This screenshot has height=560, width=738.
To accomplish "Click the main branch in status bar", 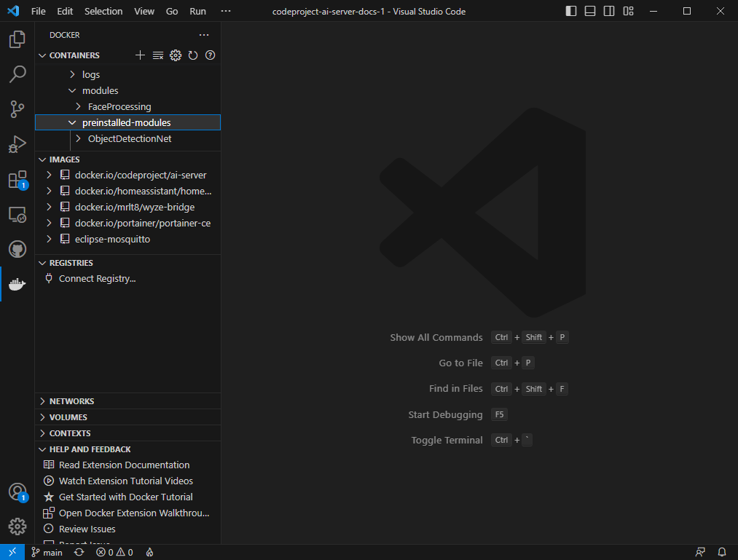I will (47, 553).
